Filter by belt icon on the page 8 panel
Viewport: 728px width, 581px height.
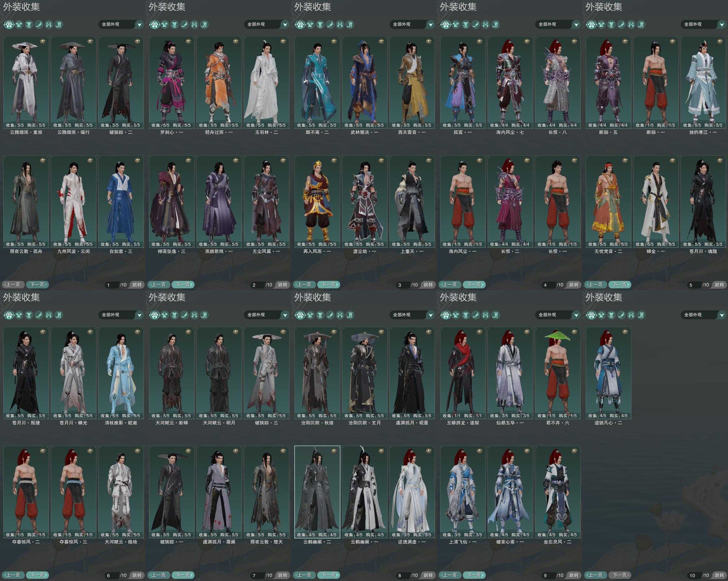(x=340, y=315)
